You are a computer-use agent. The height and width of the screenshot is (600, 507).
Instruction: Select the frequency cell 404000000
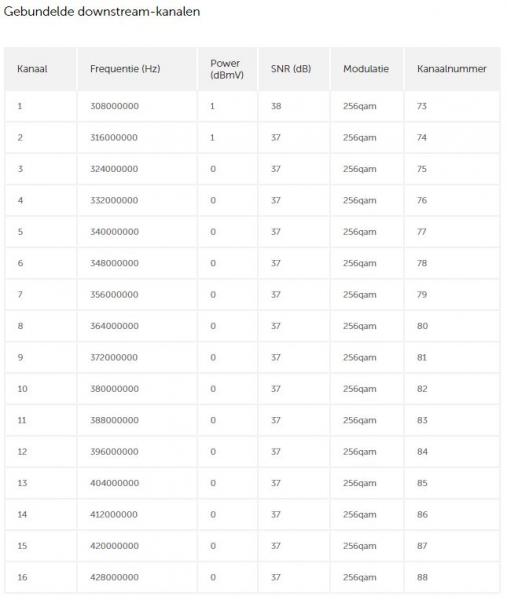click(114, 483)
